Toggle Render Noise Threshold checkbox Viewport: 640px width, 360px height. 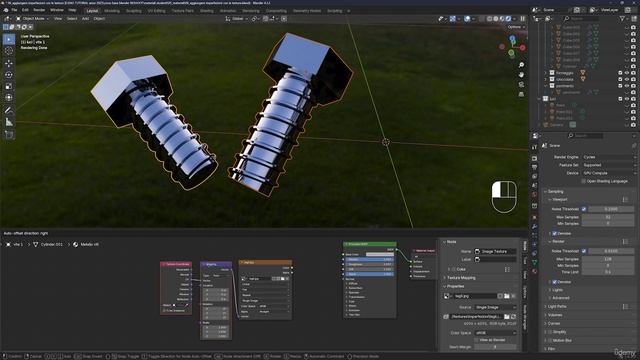(x=584, y=251)
